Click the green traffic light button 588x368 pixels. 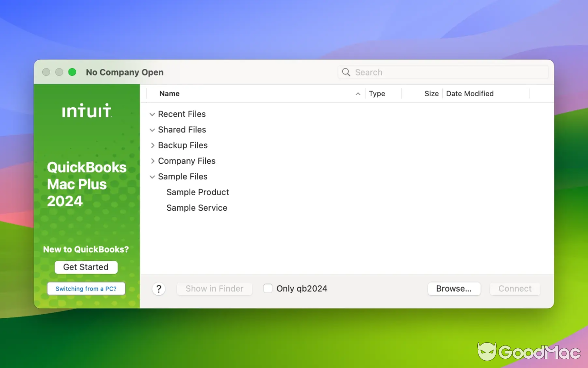point(72,72)
